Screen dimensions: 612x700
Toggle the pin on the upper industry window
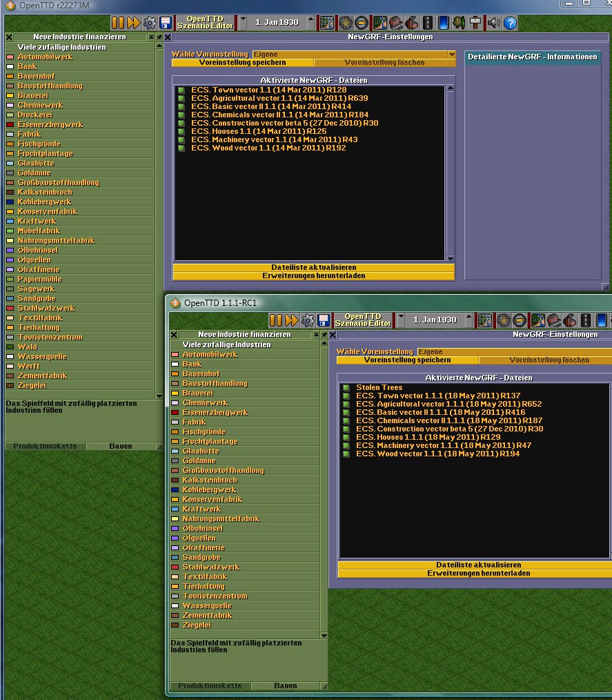tap(159, 37)
